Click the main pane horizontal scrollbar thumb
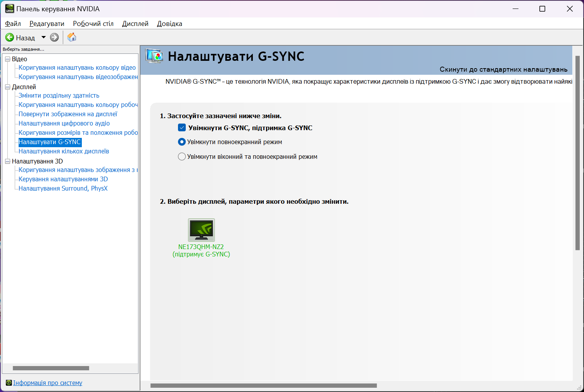The image size is (584, 392). (x=264, y=385)
